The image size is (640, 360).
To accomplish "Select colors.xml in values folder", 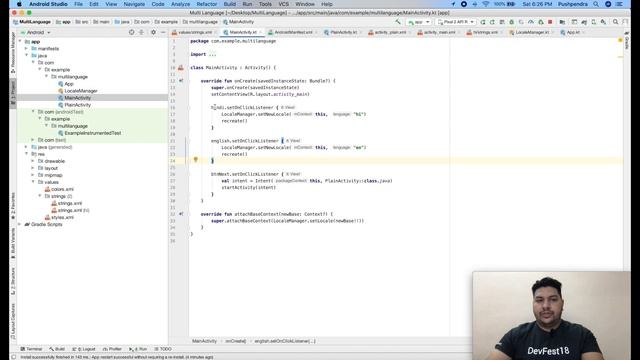I will click(59, 189).
